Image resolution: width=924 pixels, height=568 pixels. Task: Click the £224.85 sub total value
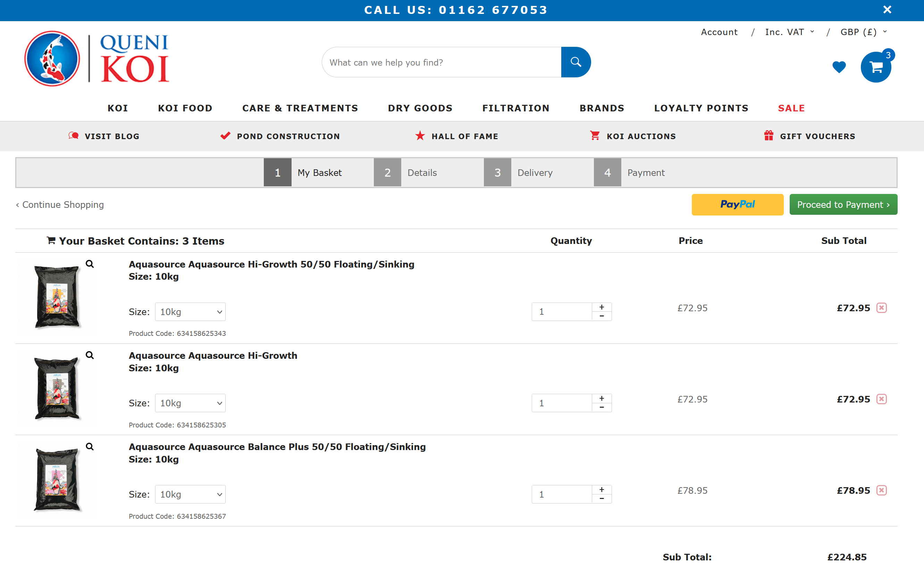click(847, 557)
